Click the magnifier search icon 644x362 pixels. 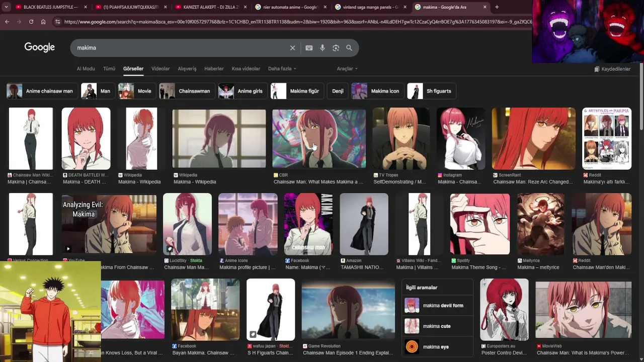[x=349, y=48]
